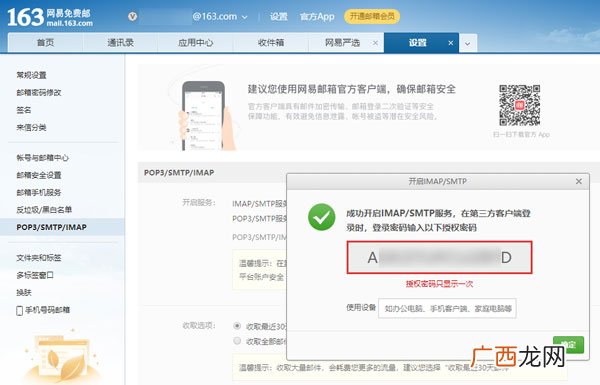Click the green 确定 button
Viewport: 600px width, 385px height.
[x=569, y=344]
